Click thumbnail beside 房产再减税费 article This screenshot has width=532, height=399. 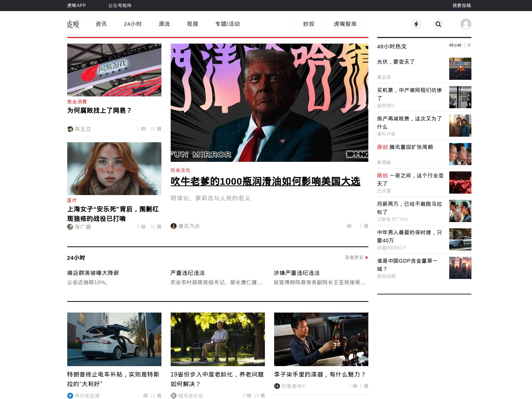pos(460,126)
